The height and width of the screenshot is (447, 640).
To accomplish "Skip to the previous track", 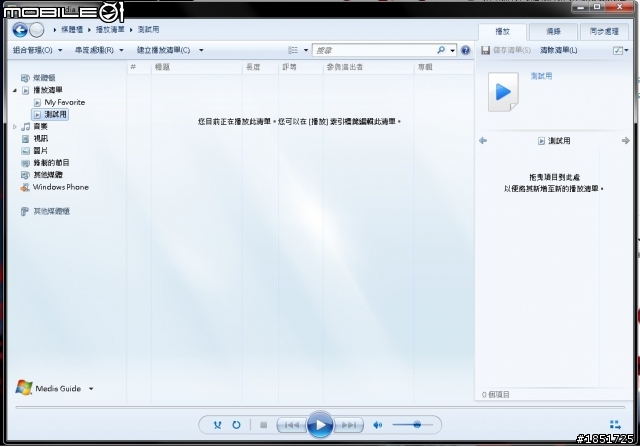I will 291,425.
